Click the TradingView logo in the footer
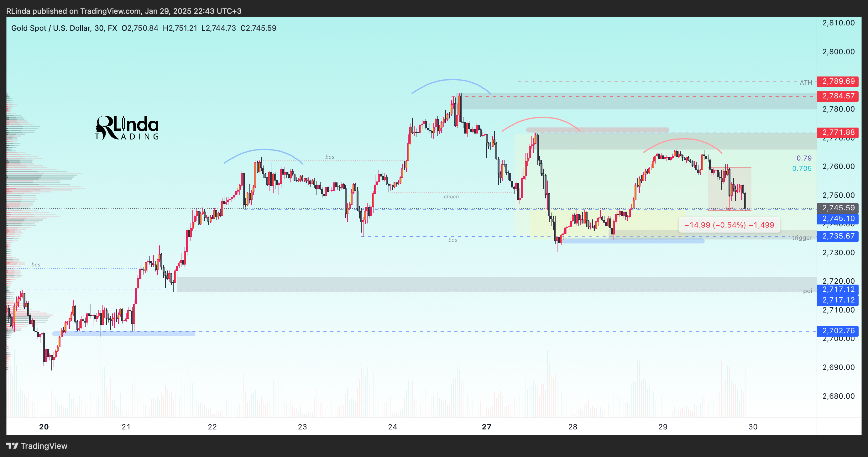This screenshot has width=868, height=457. (x=37, y=446)
